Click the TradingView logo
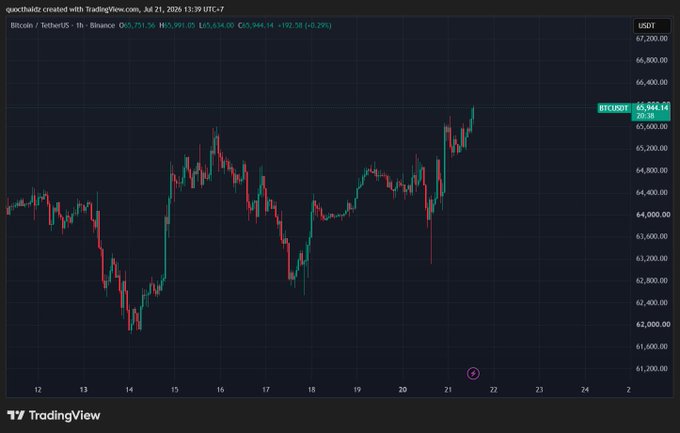Viewport: 680px width, 433px height. pos(54,416)
